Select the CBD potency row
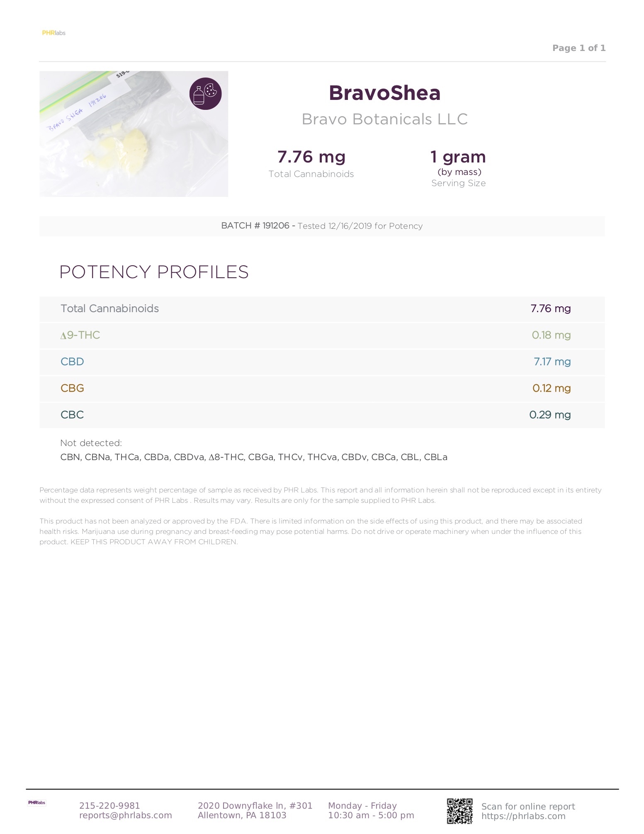The image size is (644, 834). click(322, 362)
